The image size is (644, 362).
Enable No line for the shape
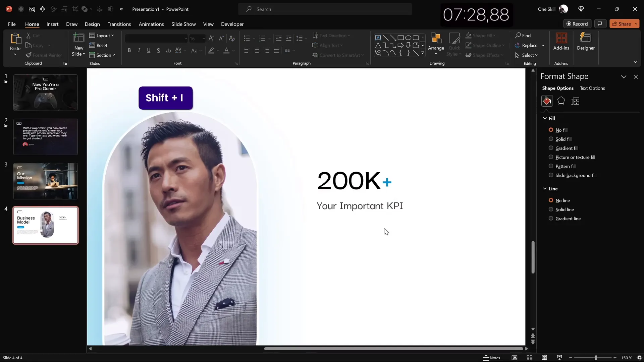(551, 200)
